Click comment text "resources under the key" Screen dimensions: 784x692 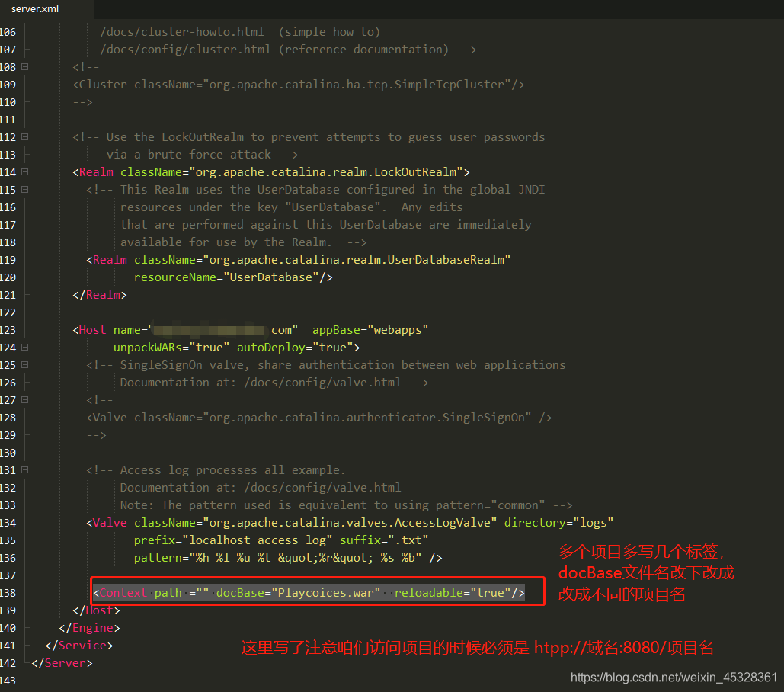tap(199, 207)
